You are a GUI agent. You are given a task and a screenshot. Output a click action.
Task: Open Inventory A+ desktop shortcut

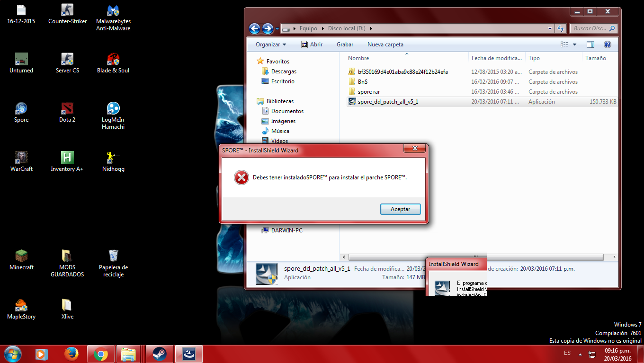click(67, 161)
